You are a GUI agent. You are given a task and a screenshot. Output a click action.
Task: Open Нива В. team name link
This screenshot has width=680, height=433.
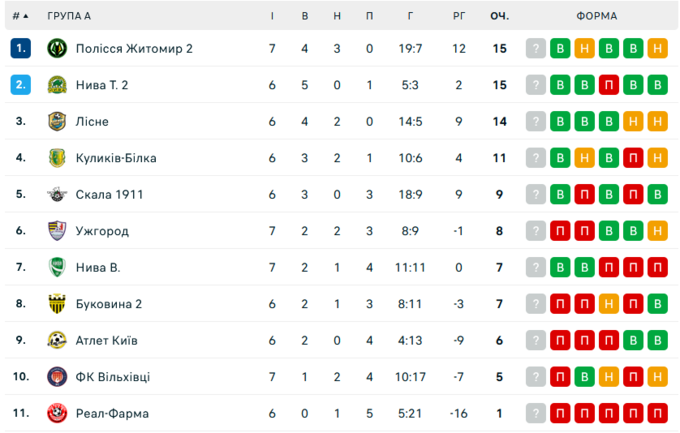(98, 267)
